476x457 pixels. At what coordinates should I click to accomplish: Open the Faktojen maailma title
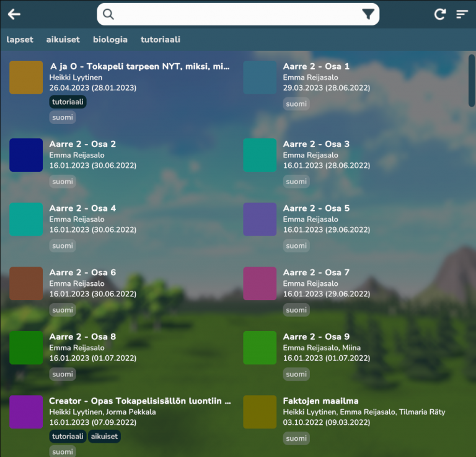320,401
